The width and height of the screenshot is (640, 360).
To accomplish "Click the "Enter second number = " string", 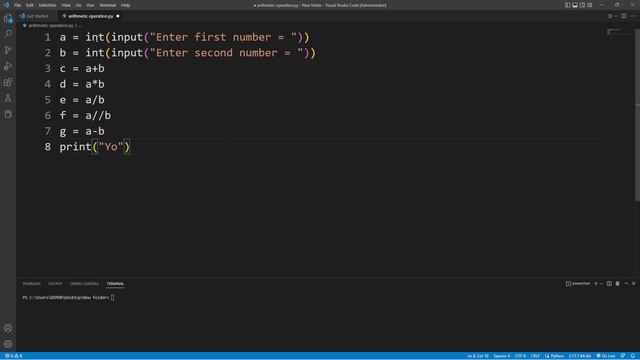I will pos(226,53).
